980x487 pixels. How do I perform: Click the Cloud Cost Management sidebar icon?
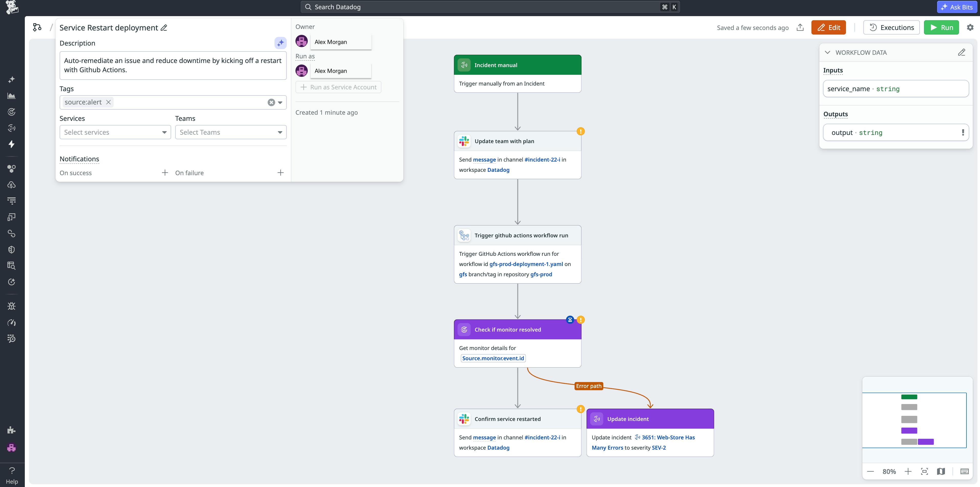[12, 185]
